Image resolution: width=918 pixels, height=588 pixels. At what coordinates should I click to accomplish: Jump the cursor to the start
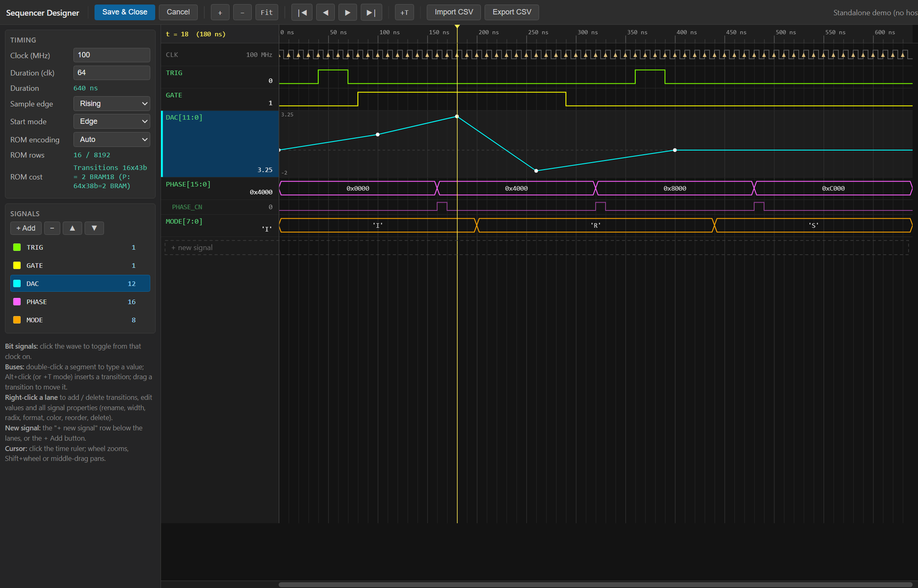click(x=302, y=12)
